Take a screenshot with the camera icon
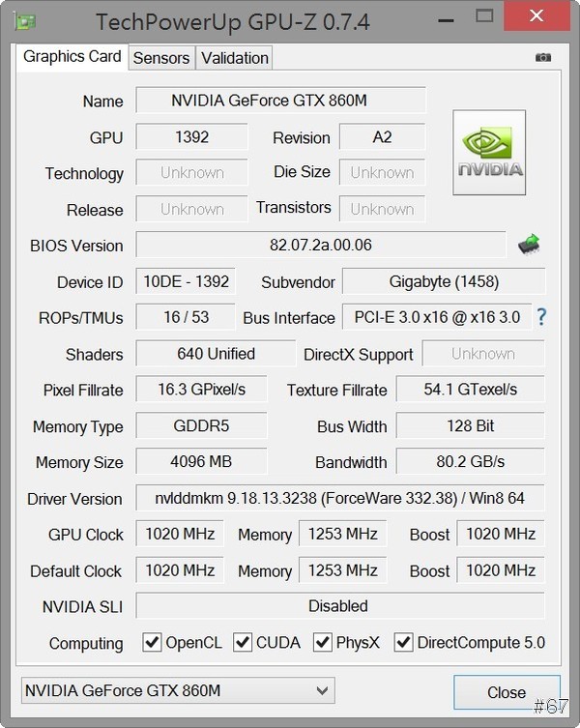 pyautogui.click(x=543, y=57)
